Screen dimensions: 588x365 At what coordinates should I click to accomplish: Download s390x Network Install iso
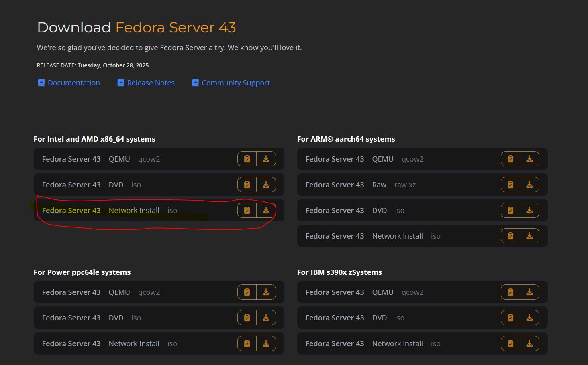[x=530, y=343]
